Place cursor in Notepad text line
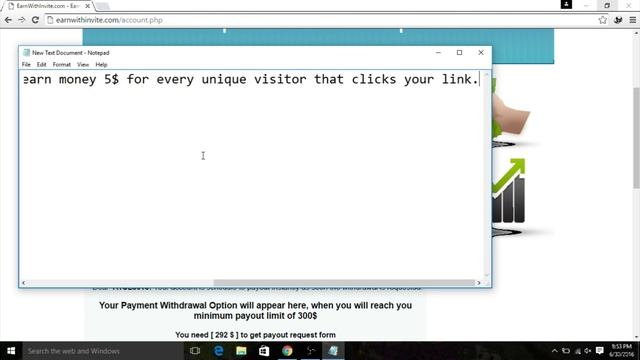The image size is (640, 360). click(251, 79)
